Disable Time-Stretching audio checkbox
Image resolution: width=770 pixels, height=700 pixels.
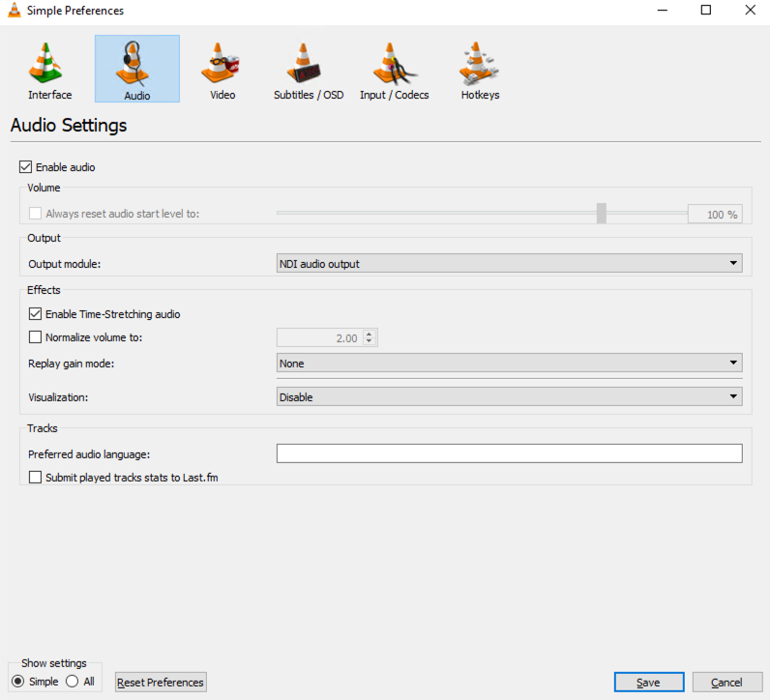35,313
